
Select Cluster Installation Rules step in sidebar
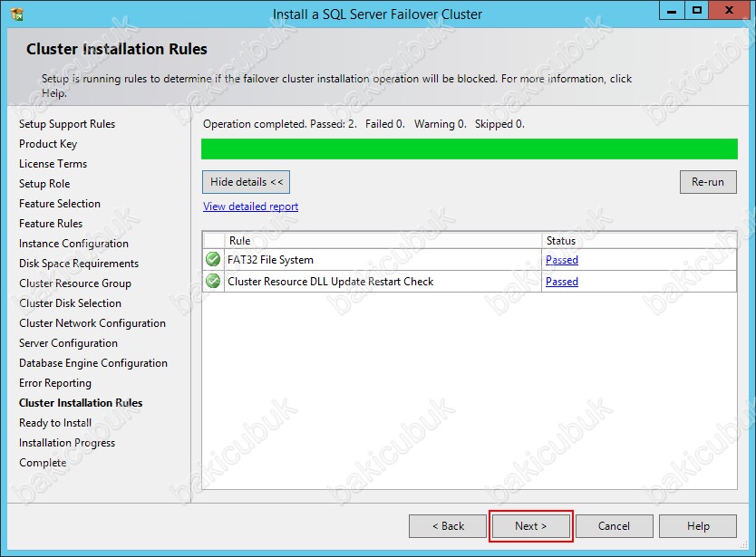click(x=81, y=403)
